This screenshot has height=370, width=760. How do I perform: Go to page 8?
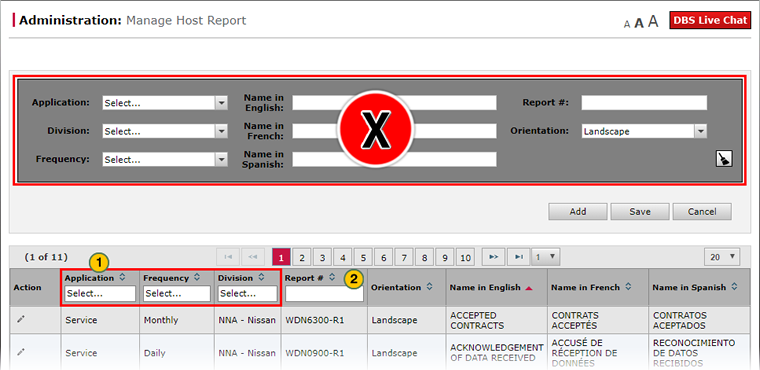coord(424,257)
